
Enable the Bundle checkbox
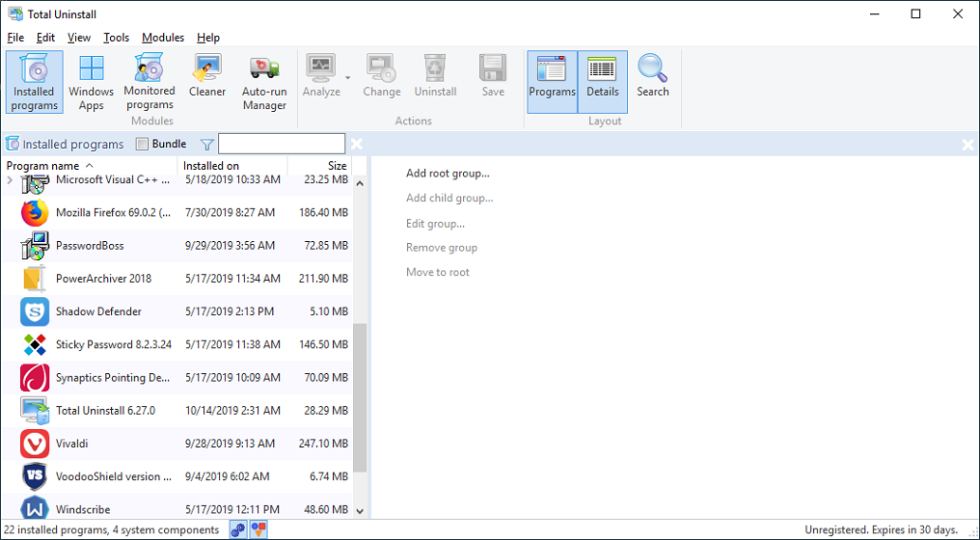click(x=143, y=145)
